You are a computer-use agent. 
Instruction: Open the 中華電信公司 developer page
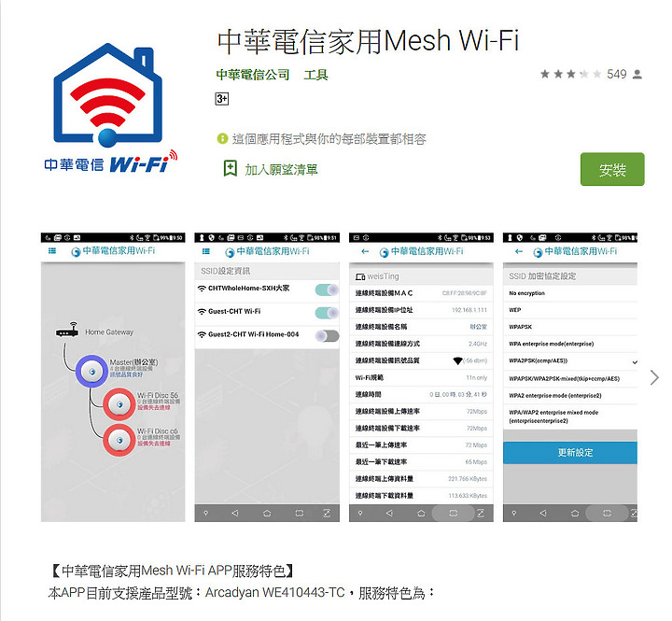(x=253, y=75)
